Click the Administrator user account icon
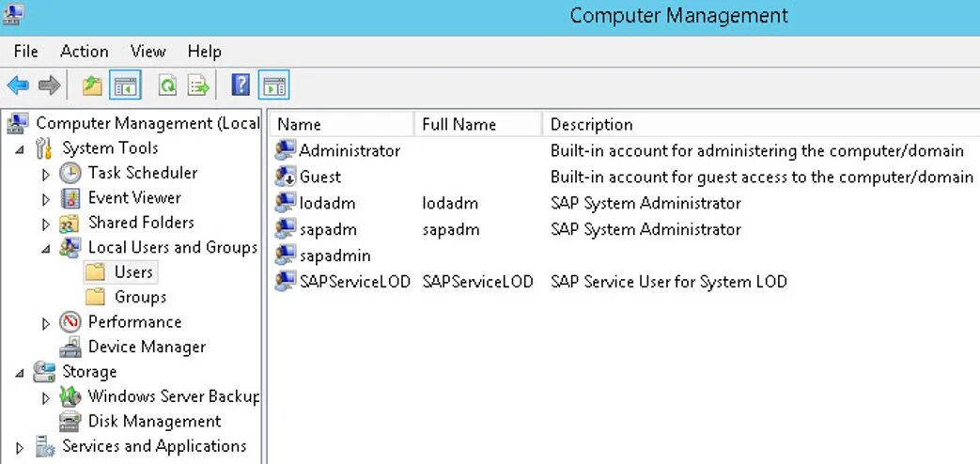 [x=286, y=150]
